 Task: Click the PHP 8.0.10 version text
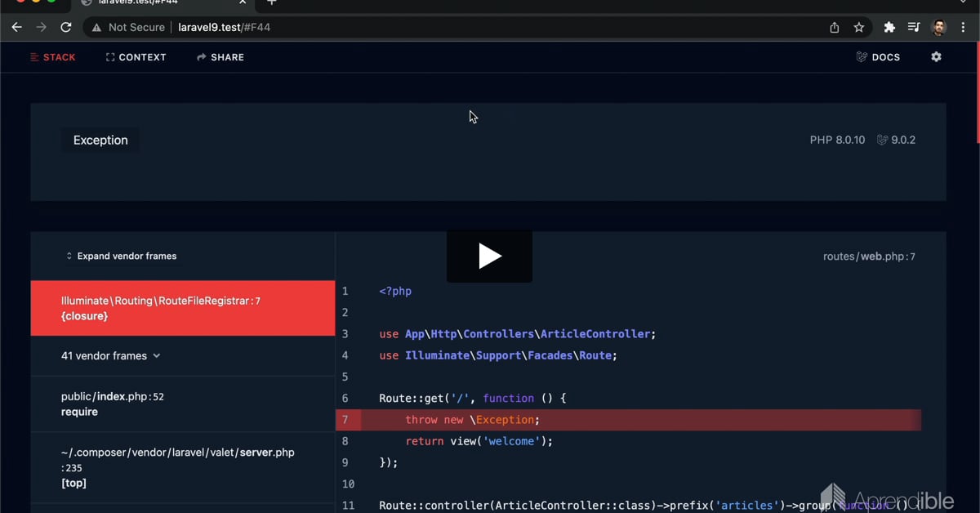coord(837,141)
